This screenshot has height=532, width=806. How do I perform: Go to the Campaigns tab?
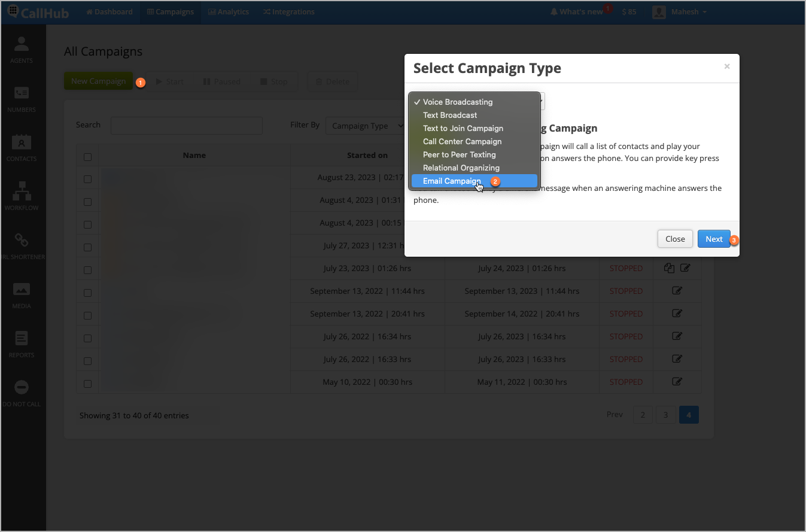[171, 12]
